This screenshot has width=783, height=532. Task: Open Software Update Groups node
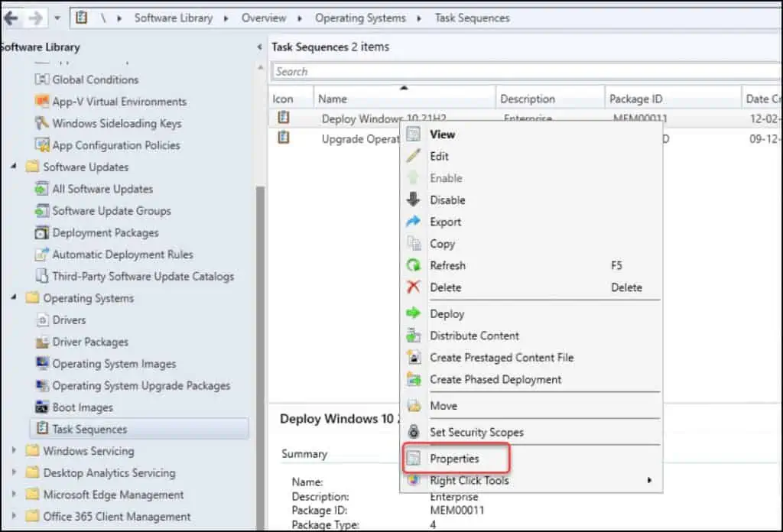pos(112,211)
